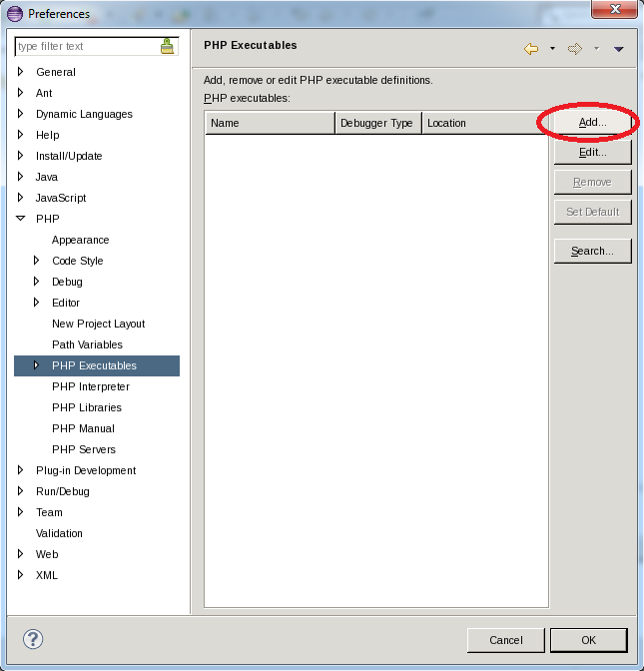Sort by the Name column header

click(x=270, y=123)
